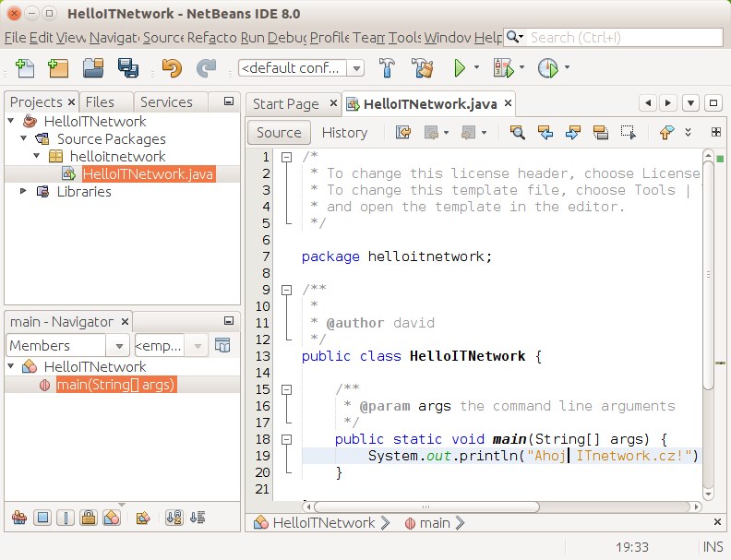The image size is (731, 560).
Task: Collapse the main method fold on line 18
Action: point(286,439)
